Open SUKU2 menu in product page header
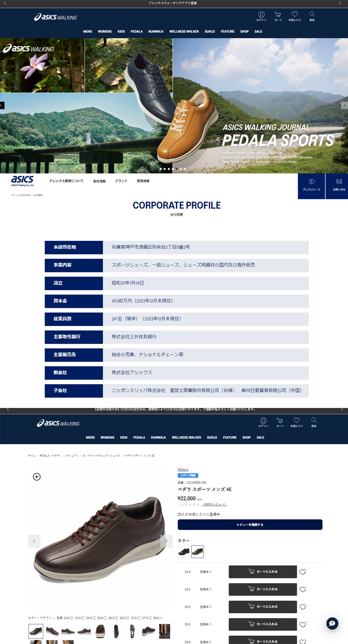The height and width of the screenshot is (644, 348). pos(212,437)
